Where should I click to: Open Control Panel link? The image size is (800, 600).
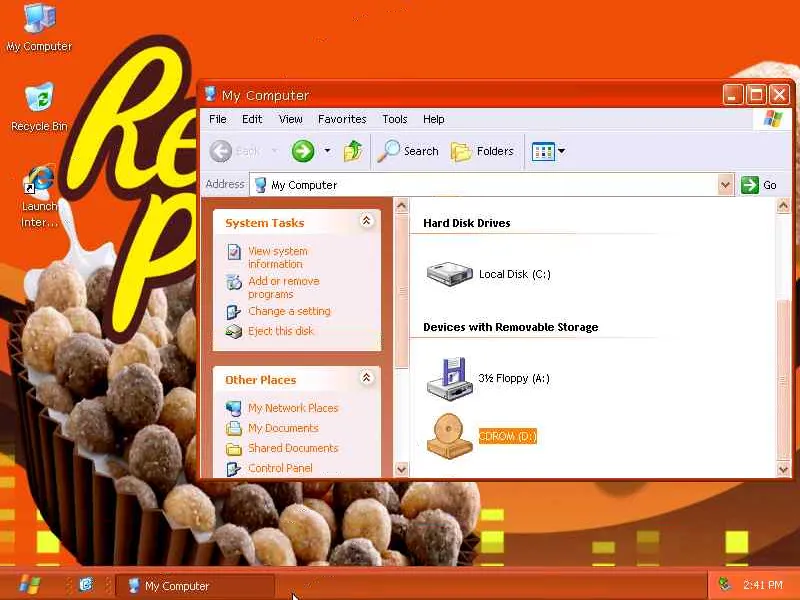tap(280, 468)
